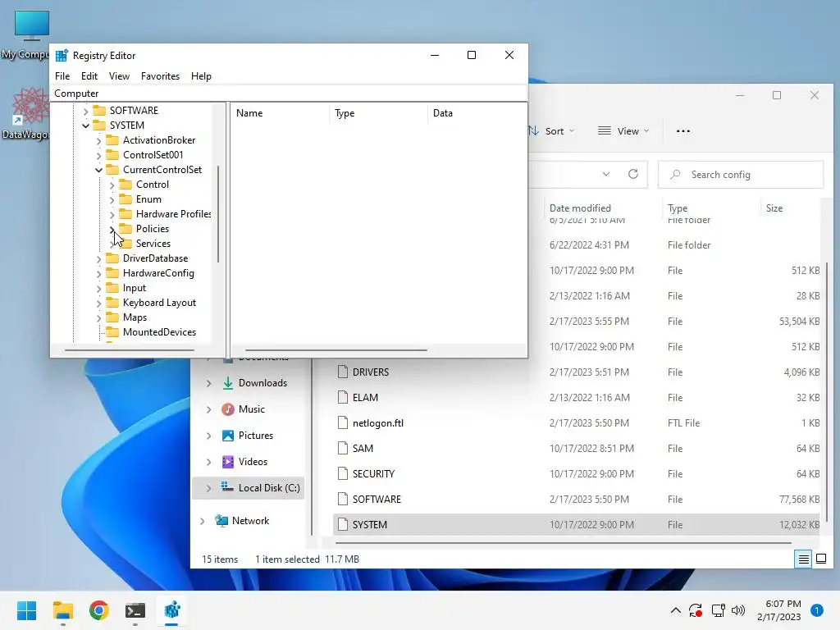Image resolution: width=840 pixels, height=630 pixels.
Task: Select the CurrentControlSet registry key
Action: coord(162,169)
